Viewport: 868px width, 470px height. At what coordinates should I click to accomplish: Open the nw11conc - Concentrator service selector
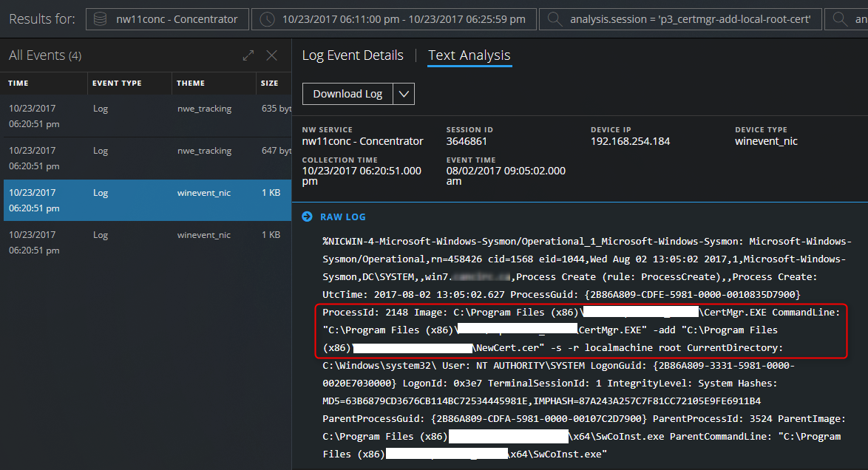coord(167,19)
